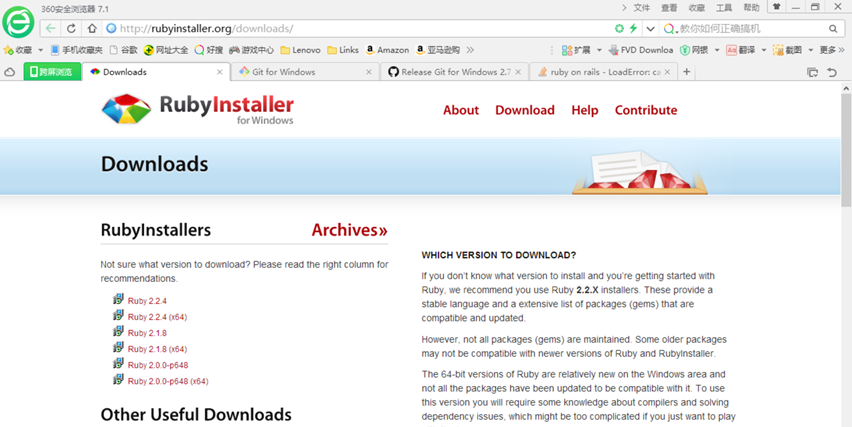Open the Amazon bookmark
This screenshot has height=427, width=852.
point(387,50)
